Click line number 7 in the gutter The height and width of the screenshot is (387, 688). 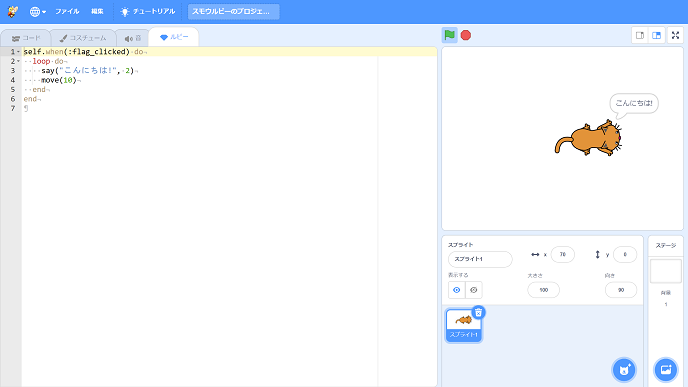pyautogui.click(x=13, y=108)
